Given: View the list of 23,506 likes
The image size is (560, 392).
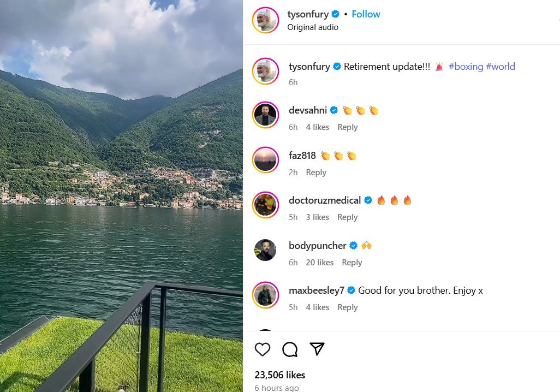Looking at the screenshot, I should pos(280,375).
